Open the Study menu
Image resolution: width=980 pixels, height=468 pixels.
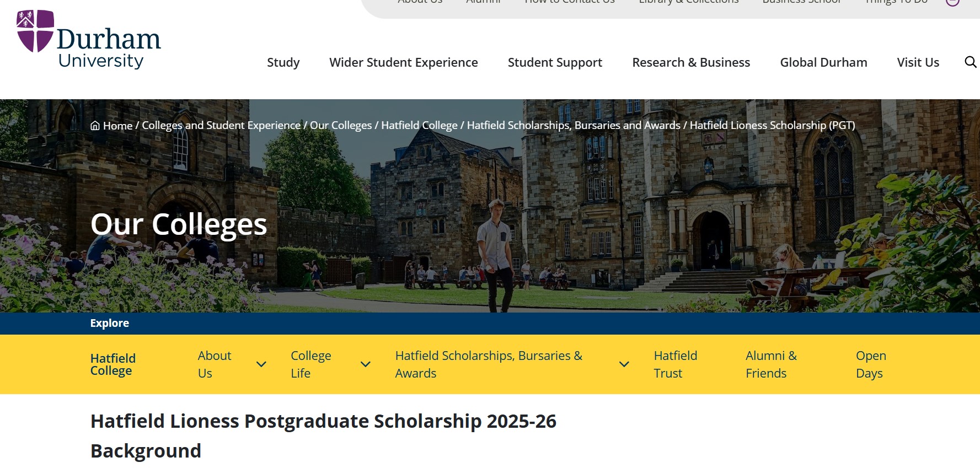click(283, 62)
